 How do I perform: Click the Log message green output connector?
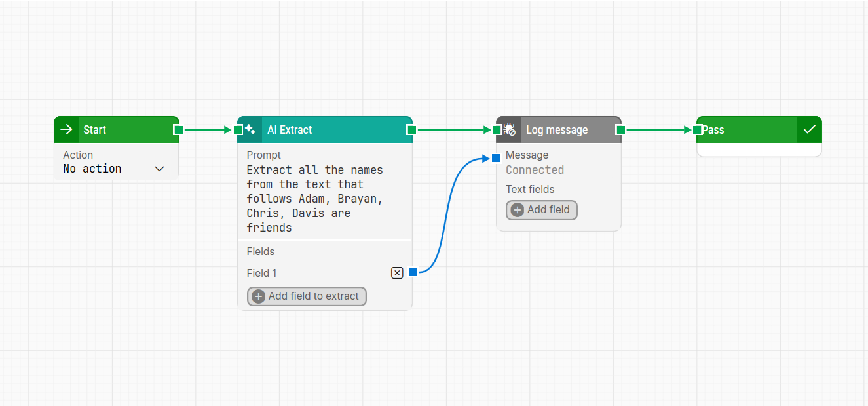tap(620, 130)
